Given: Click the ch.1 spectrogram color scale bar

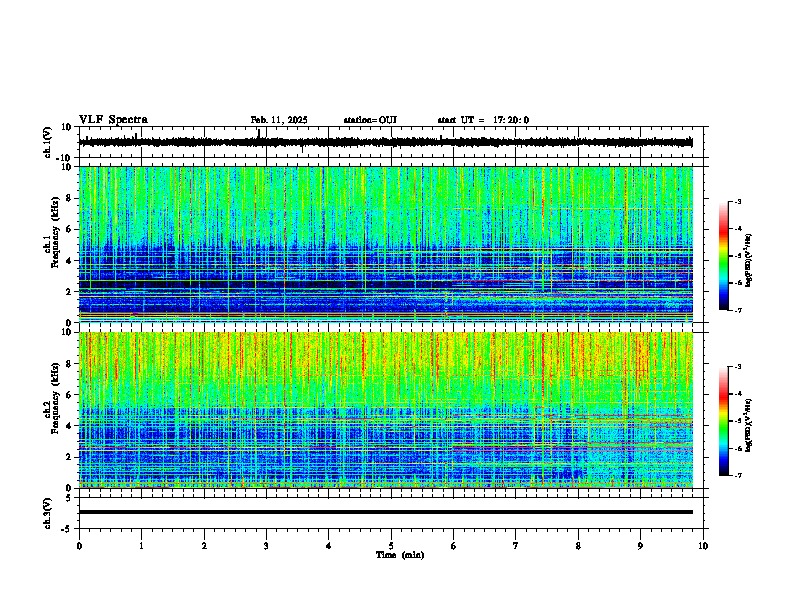Looking at the screenshot, I should pyautogui.click(x=724, y=256).
